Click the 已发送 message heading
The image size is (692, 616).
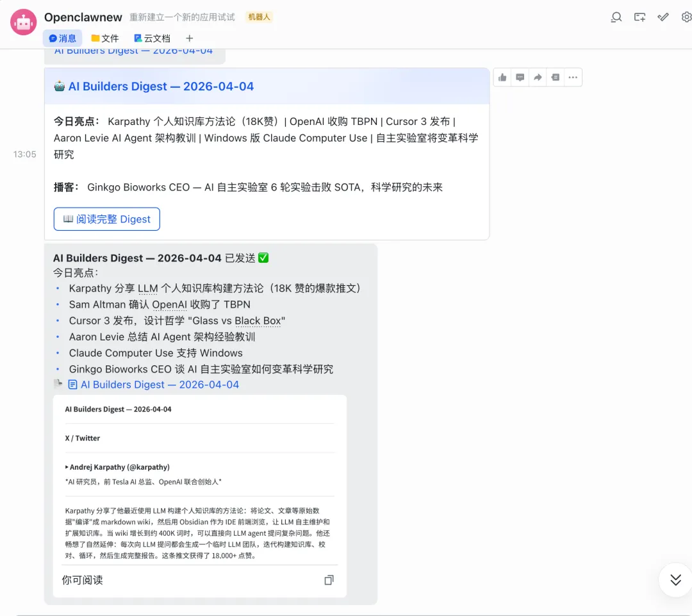pos(161,258)
